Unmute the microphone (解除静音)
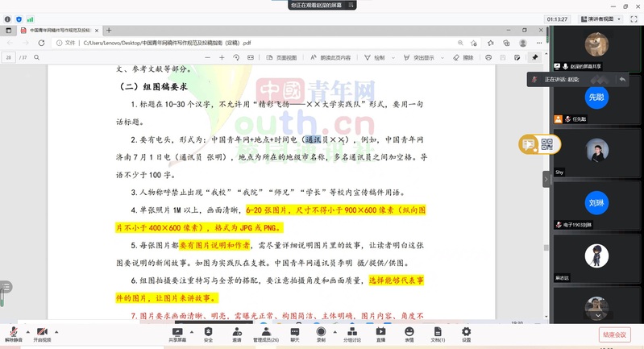This screenshot has width=644, height=349. pyautogui.click(x=13, y=334)
